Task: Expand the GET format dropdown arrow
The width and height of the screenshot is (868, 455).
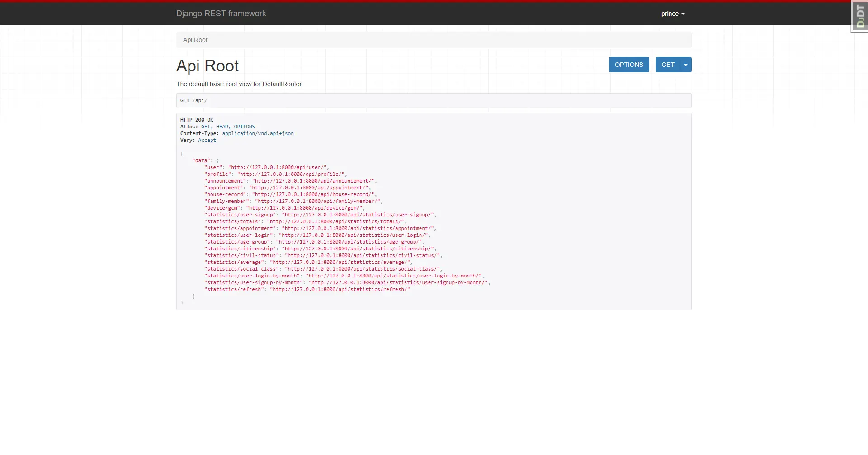Action: point(686,65)
